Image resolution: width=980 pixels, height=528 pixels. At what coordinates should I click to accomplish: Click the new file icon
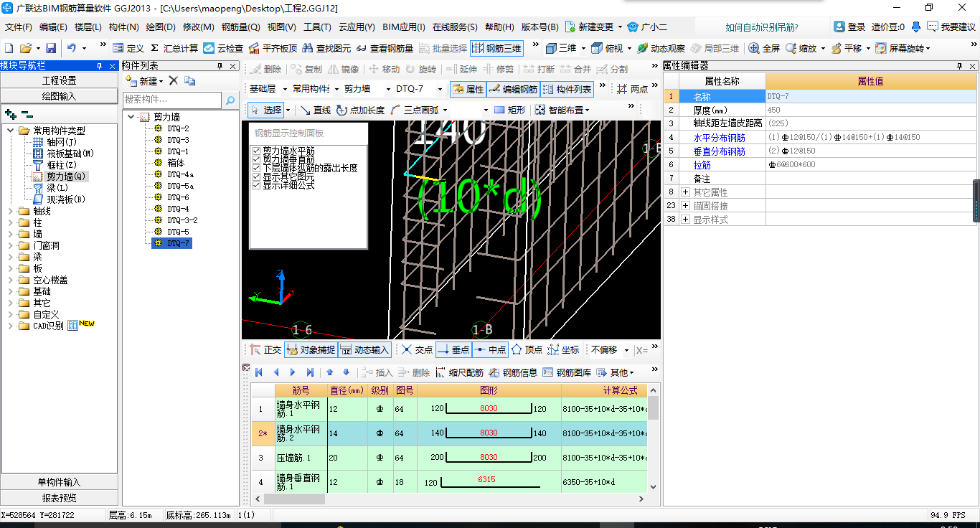9,48
